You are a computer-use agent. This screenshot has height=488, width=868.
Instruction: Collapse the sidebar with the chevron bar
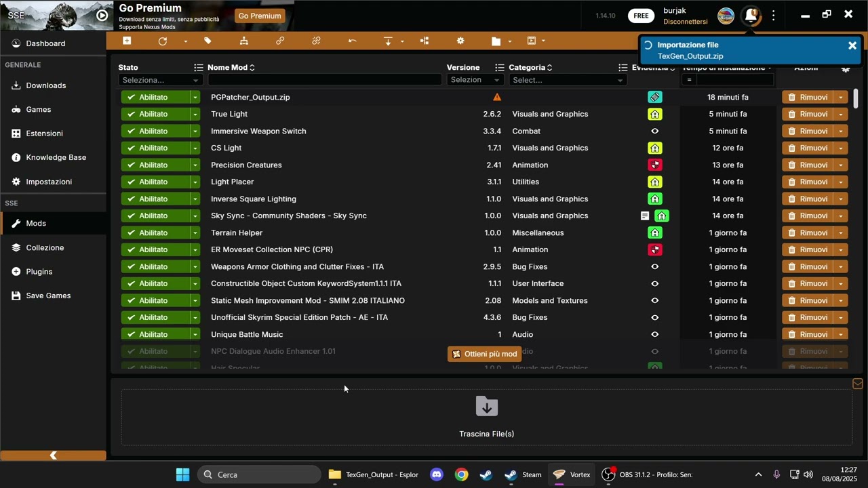[53, 455]
